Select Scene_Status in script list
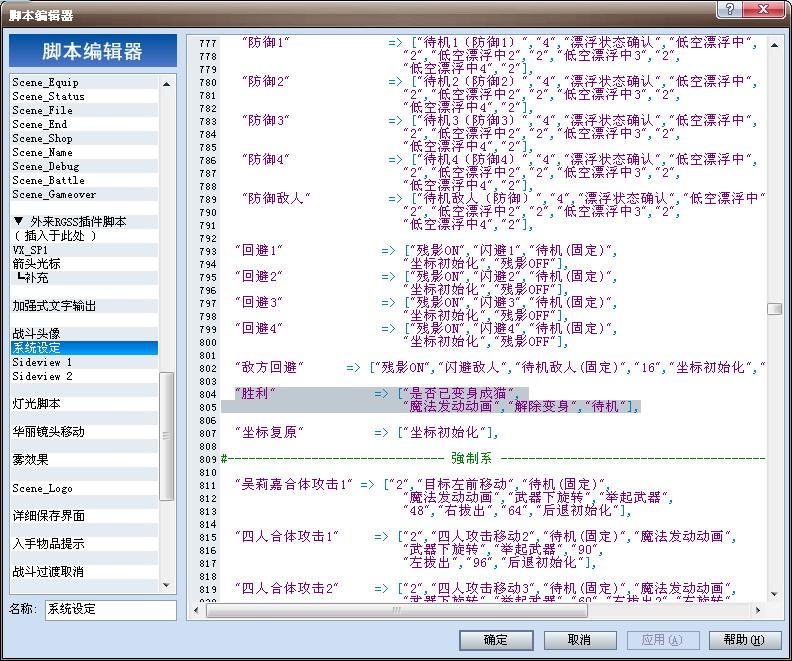The width and height of the screenshot is (792, 661). click(84, 96)
